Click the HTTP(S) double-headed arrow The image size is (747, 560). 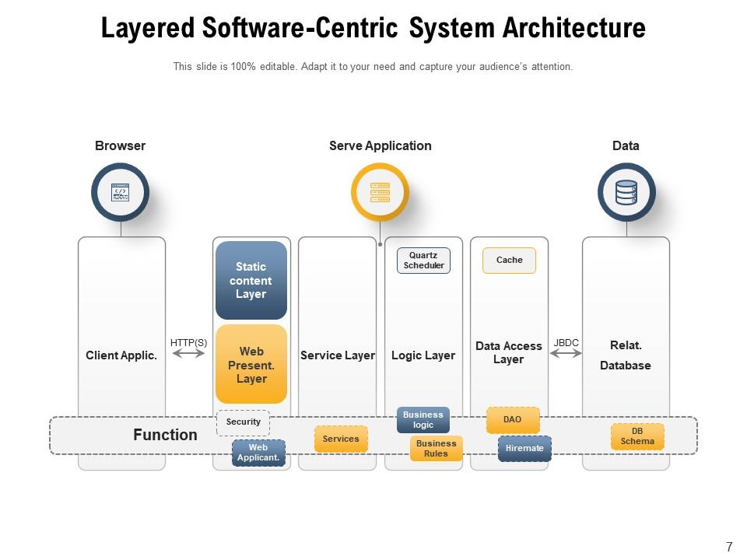[x=188, y=354]
